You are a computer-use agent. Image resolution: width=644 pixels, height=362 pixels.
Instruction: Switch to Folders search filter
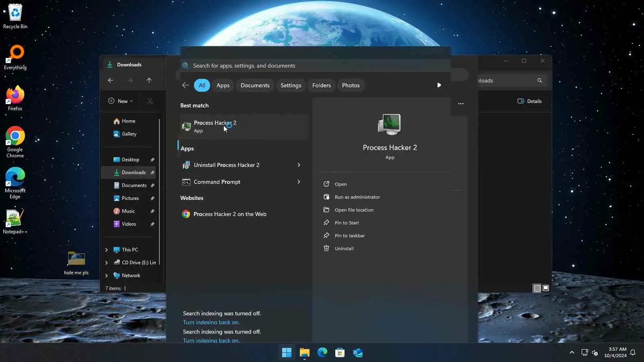pos(322,85)
